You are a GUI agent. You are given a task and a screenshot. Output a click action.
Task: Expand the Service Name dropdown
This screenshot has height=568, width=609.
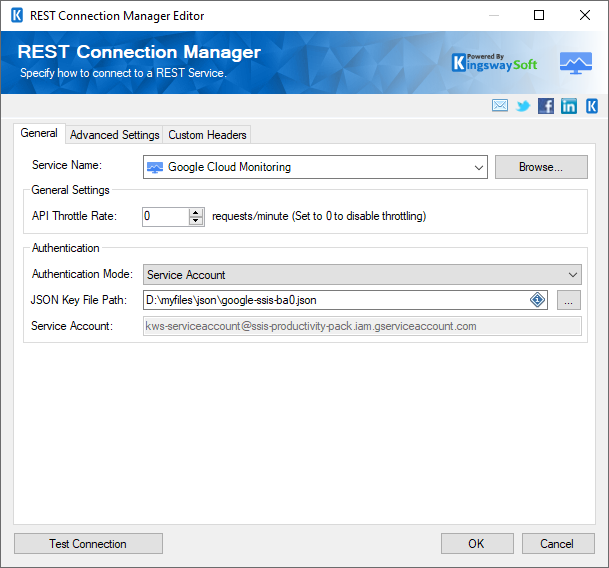[x=478, y=167]
